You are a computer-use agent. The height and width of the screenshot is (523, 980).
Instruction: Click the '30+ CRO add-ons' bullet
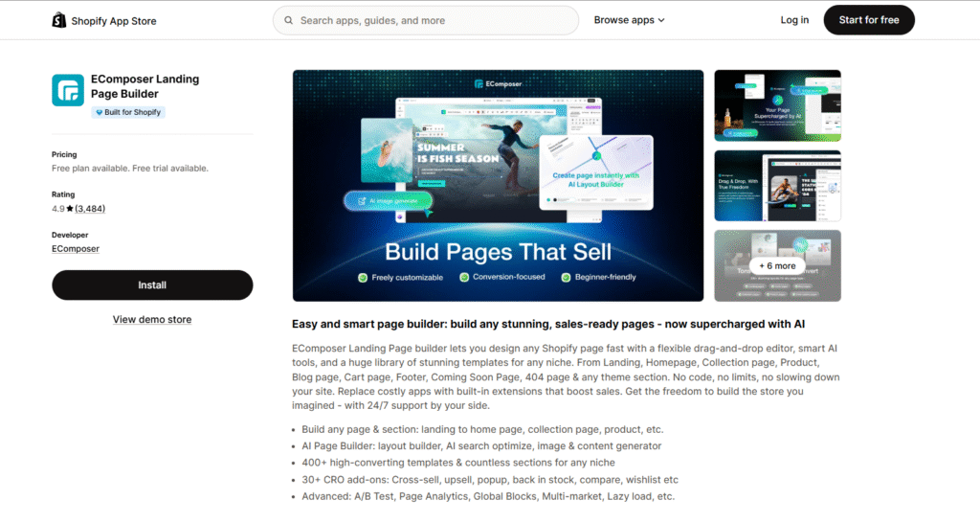click(x=490, y=480)
